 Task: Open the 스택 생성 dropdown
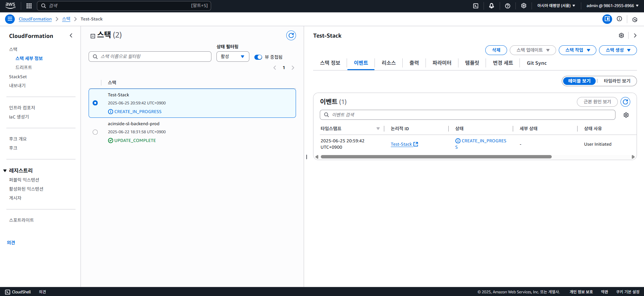point(618,50)
